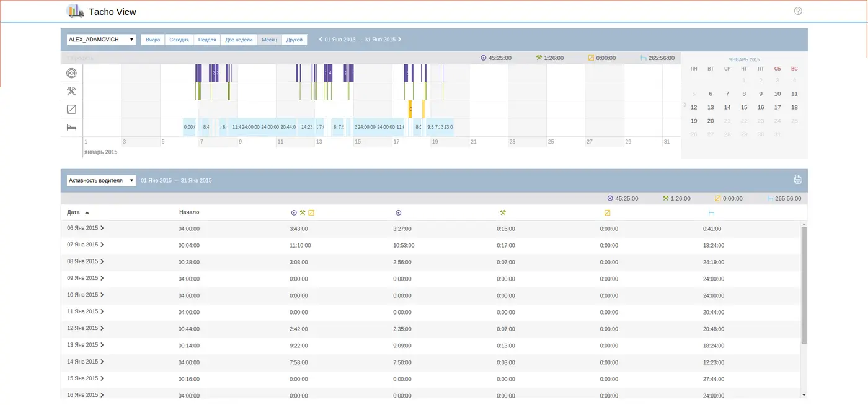The width and height of the screenshot is (868, 405).
Task: Click the Tacho View logo icon
Action: tap(75, 11)
